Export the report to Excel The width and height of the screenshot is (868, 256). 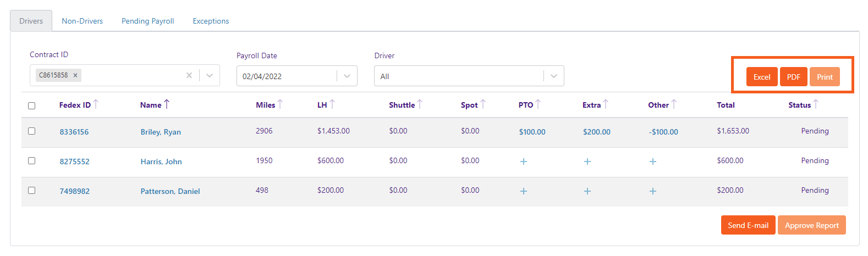[762, 77]
